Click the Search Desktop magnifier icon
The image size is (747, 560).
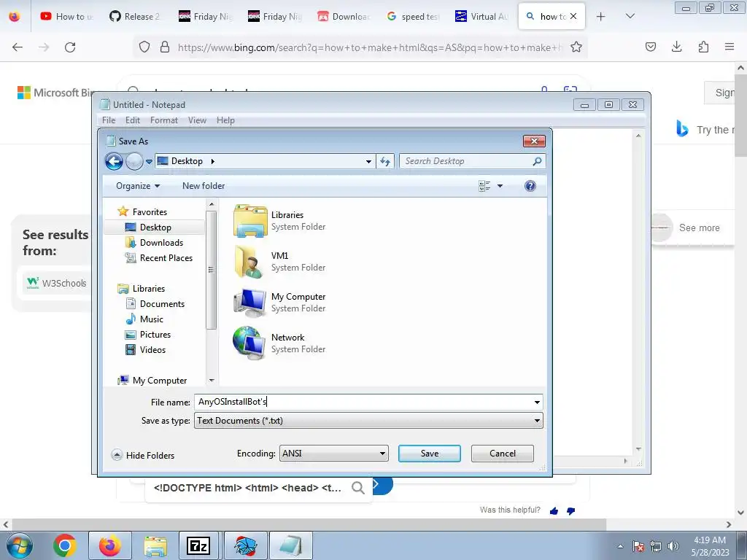[x=537, y=161]
